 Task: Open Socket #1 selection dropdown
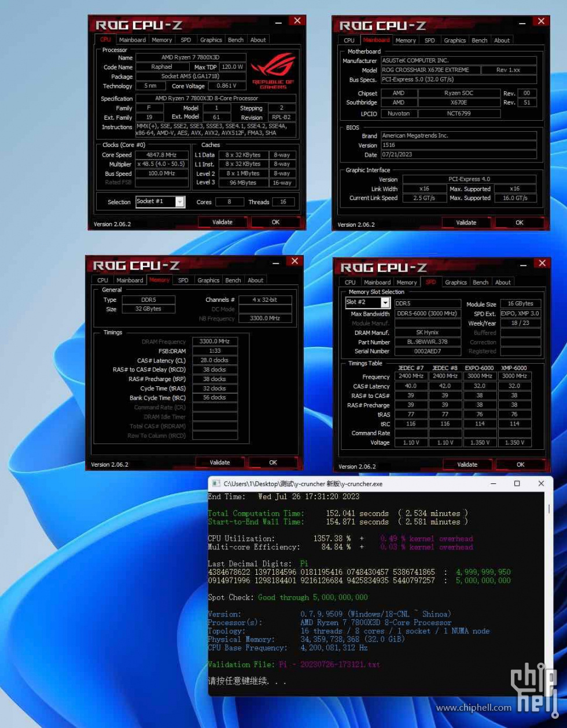pos(160,201)
